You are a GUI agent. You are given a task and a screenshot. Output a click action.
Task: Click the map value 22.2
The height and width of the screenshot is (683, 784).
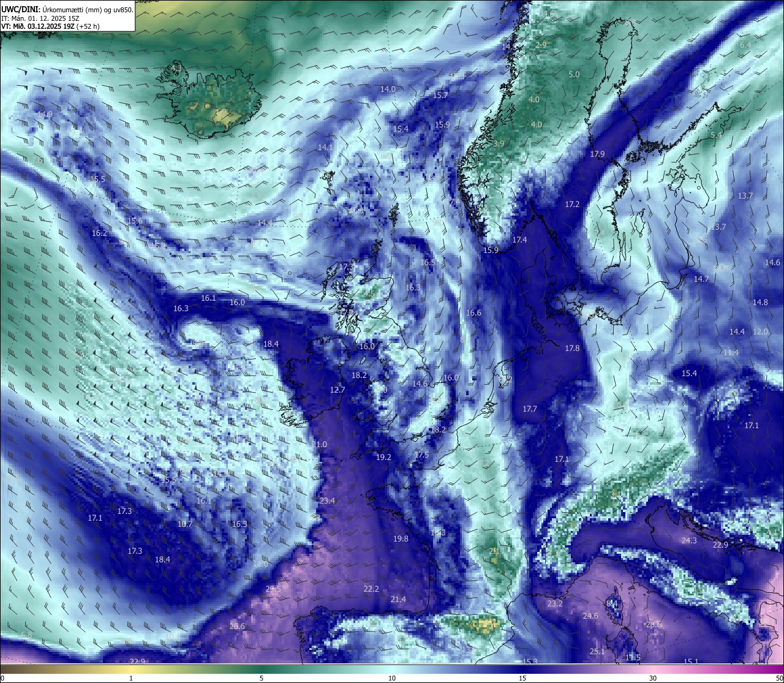tap(371, 589)
